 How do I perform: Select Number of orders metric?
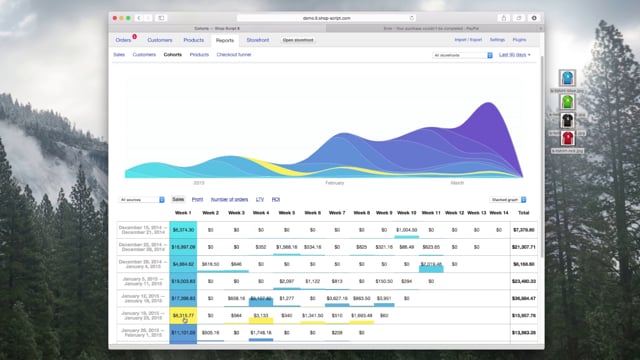pyautogui.click(x=229, y=200)
